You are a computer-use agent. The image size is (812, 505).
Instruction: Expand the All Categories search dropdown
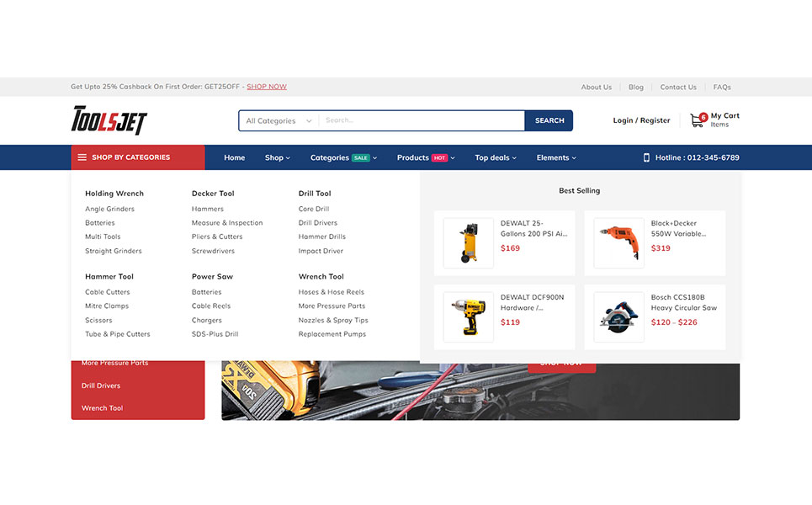pos(278,121)
